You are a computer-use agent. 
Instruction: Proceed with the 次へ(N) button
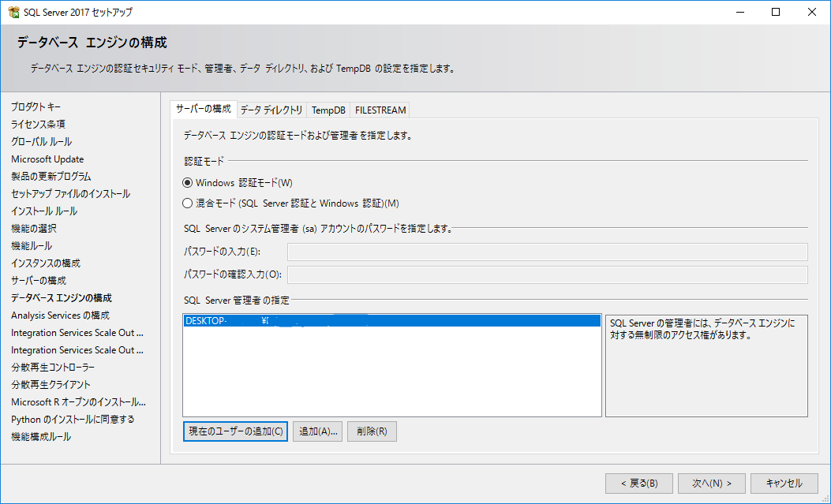(x=712, y=483)
